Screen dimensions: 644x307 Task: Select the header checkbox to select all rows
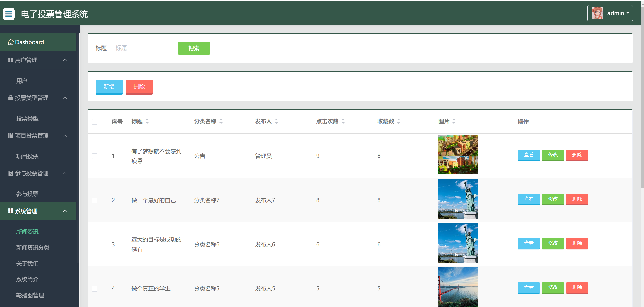pos(95,122)
